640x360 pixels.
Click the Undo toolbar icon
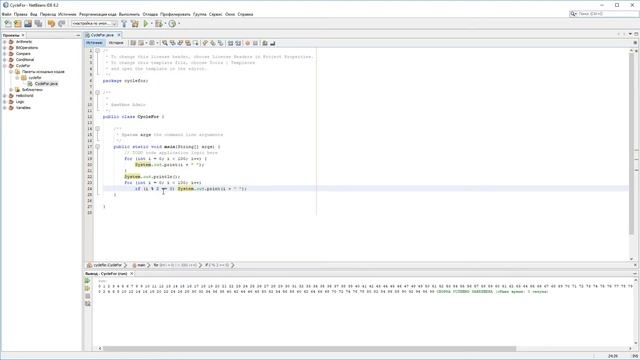[x=51, y=24]
